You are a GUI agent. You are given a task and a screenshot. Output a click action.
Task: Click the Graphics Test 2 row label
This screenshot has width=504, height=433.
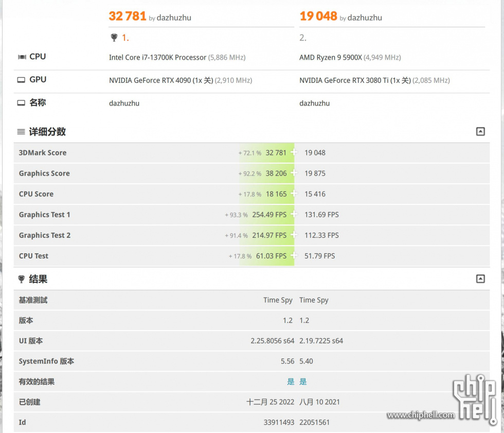click(x=45, y=235)
